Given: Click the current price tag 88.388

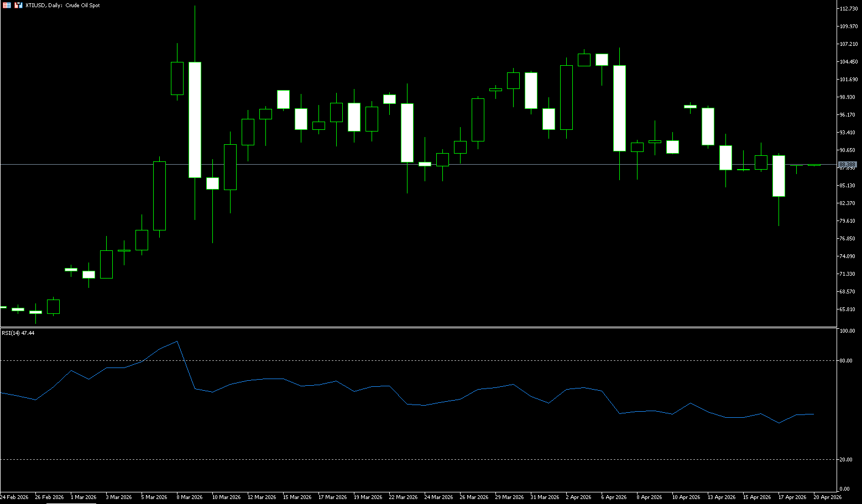Looking at the screenshot, I should 847,165.
